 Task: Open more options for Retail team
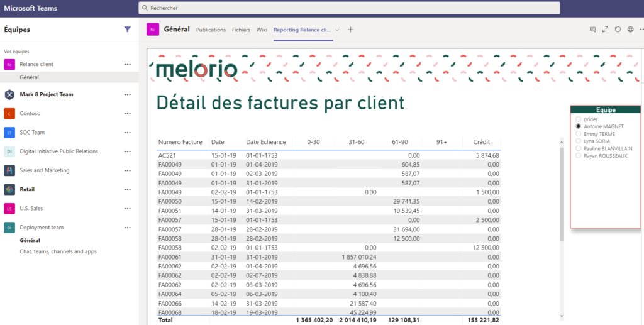pos(128,189)
